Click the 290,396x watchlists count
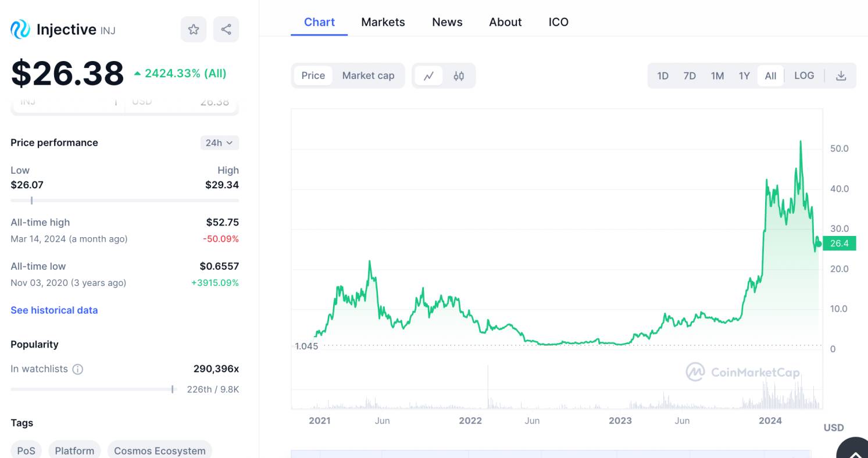The height and width of the screenshot is (458, 868). (216, 369)
